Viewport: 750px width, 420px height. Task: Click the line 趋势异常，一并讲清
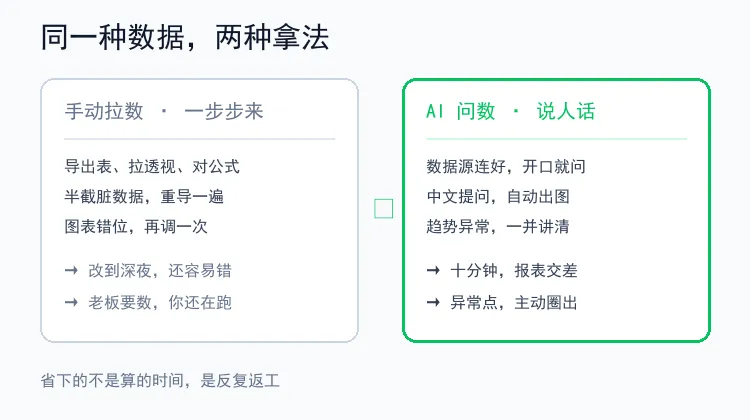(498, 226)
